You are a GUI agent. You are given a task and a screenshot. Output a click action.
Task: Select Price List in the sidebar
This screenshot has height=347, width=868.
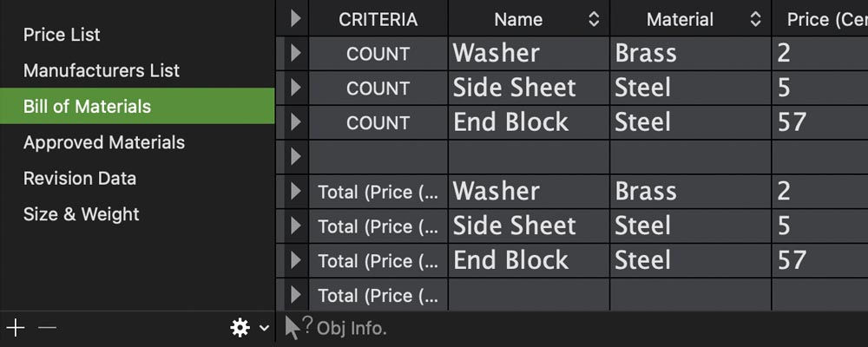pyautogui.click(x=62, y=35)
